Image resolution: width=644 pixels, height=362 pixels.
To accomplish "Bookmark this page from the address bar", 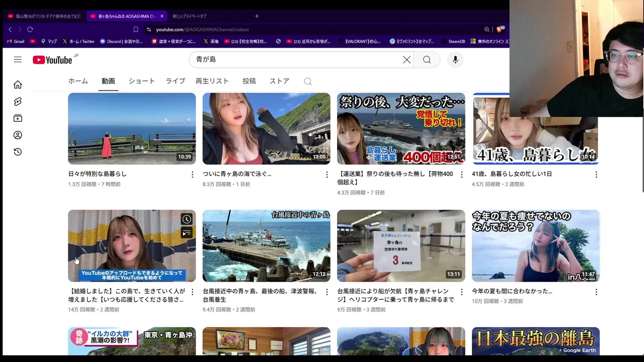I will tap(135, 30).
